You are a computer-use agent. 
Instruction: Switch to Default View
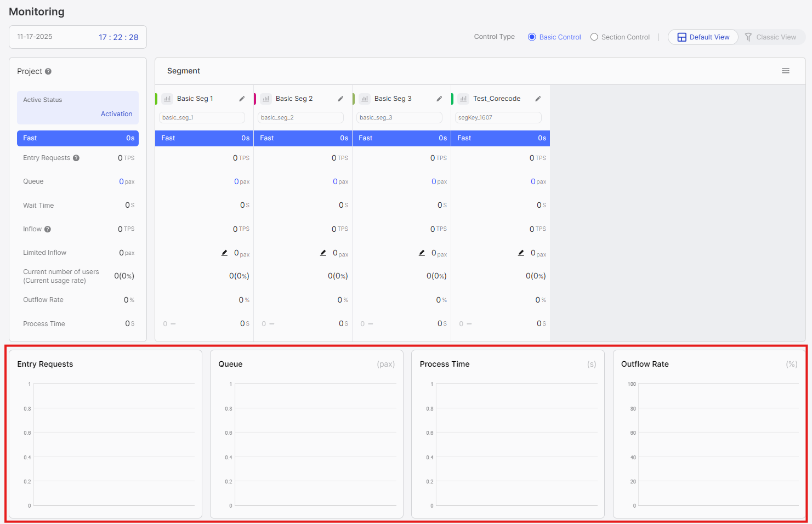(x=703, y=37)
